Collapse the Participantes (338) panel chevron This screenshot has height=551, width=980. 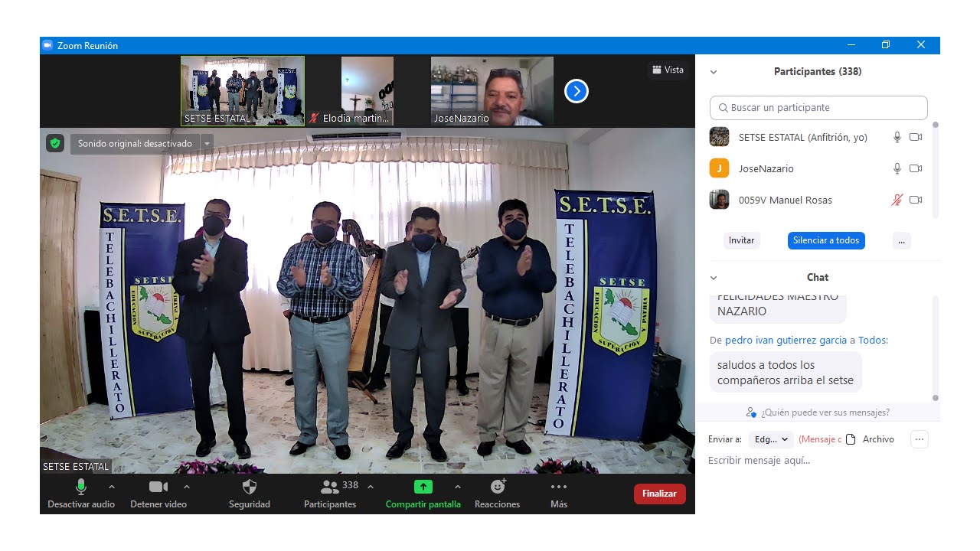point(714,72)
